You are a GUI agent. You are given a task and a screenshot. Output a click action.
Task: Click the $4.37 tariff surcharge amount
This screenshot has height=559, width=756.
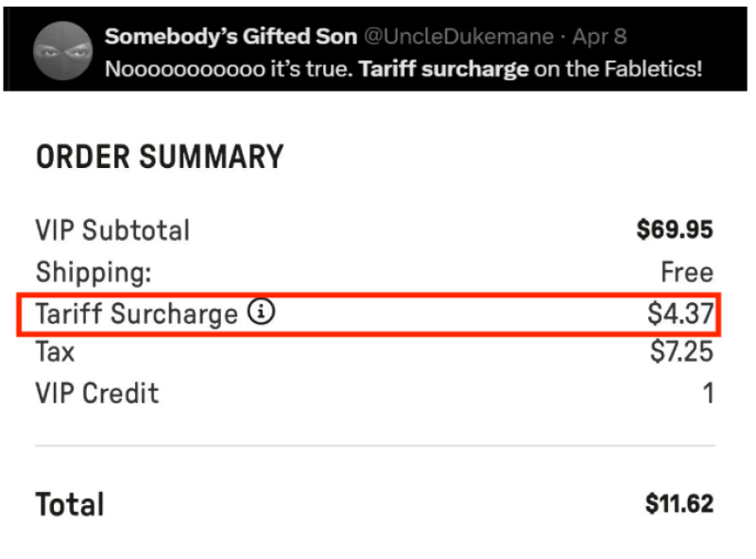pyautogui.click(x=679, y=313)
